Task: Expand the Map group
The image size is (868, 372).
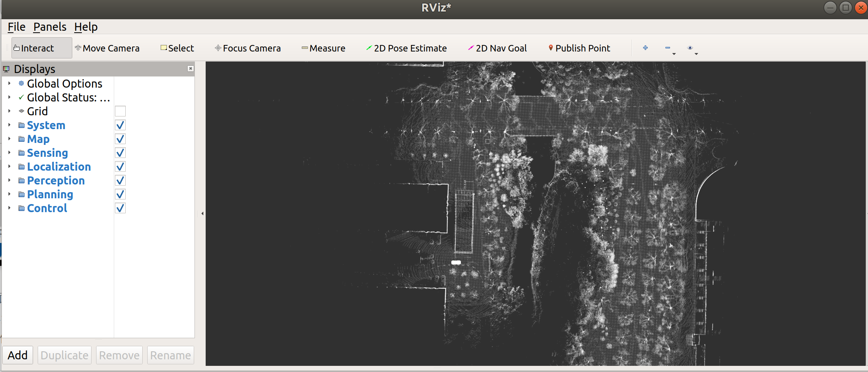Action: [9, 139]
